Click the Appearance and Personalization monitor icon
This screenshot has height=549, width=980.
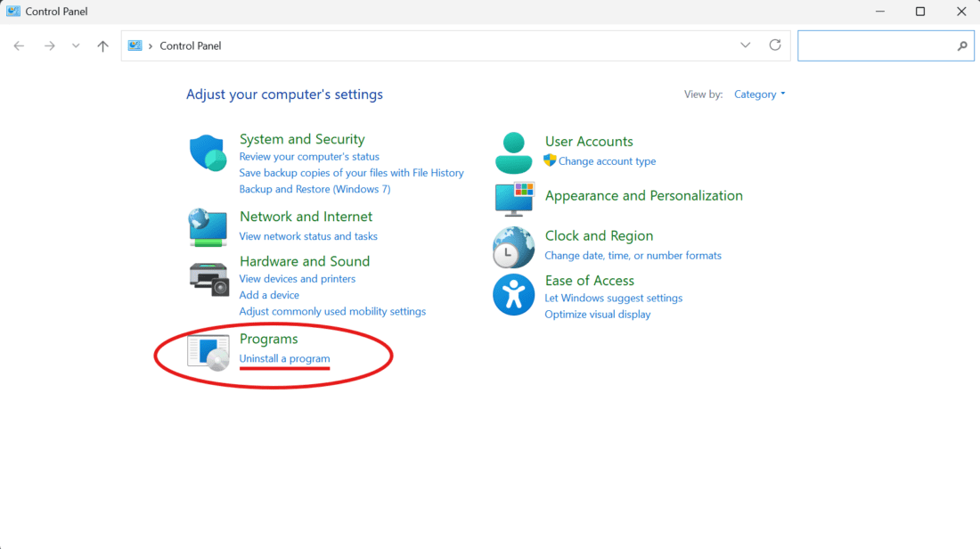click(514, 199)
